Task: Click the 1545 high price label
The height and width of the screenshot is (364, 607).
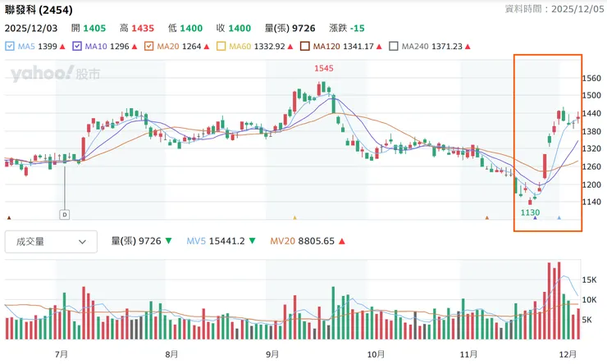Action: (324, 68)
